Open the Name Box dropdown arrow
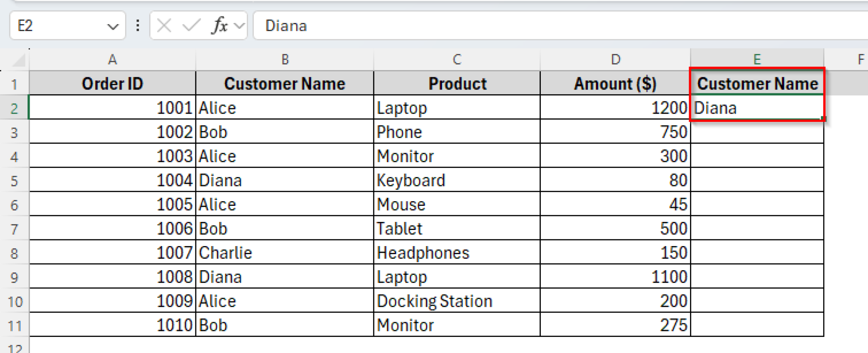Image resolution: width=868 pixels, height=353 pixels. (112, 26)
